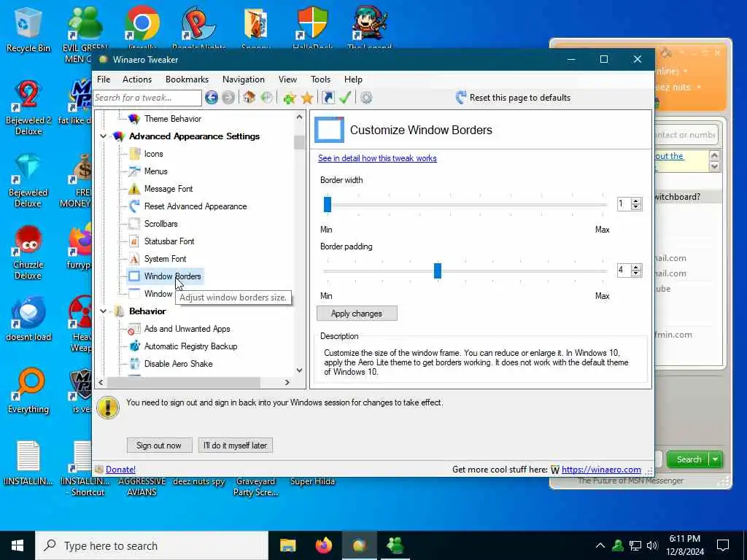
Task: Select Bejeweled 2 Deluxe desktop icon
Action: pos(28,108)
